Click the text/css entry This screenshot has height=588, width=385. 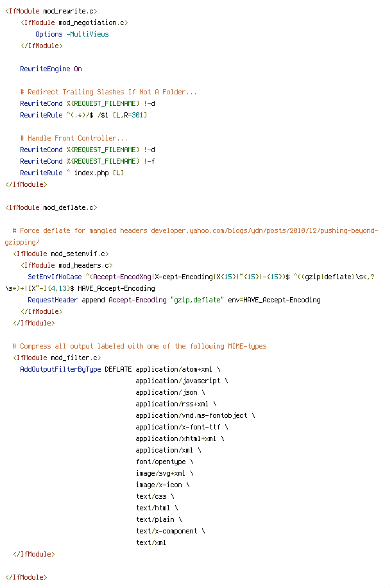click(x=151, y=496)
